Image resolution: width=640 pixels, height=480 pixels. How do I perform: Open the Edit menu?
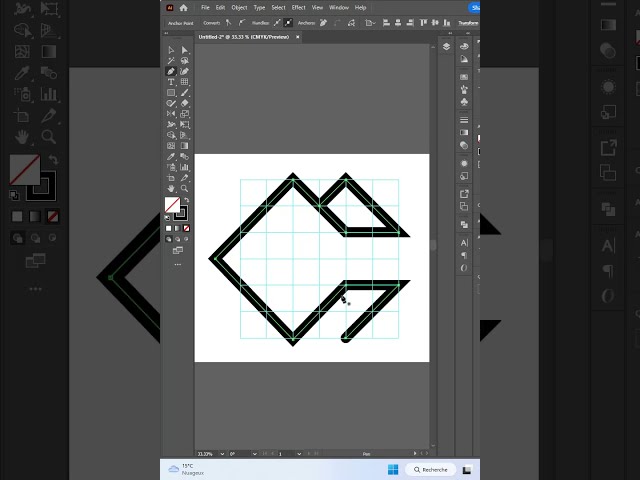pos(220,8)
